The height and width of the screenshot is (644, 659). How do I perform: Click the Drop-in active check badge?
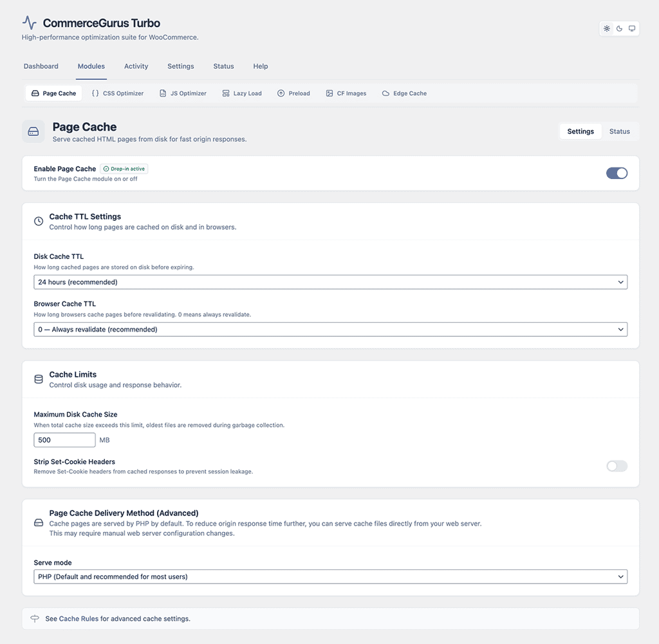(124, 169)
